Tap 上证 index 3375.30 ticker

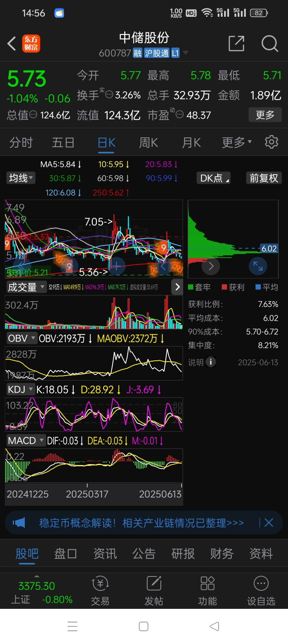tap(42, 592)
